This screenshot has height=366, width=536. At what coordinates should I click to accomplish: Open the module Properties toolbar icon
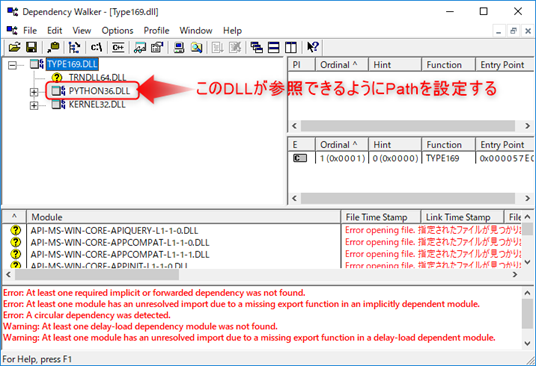(157, 47)
